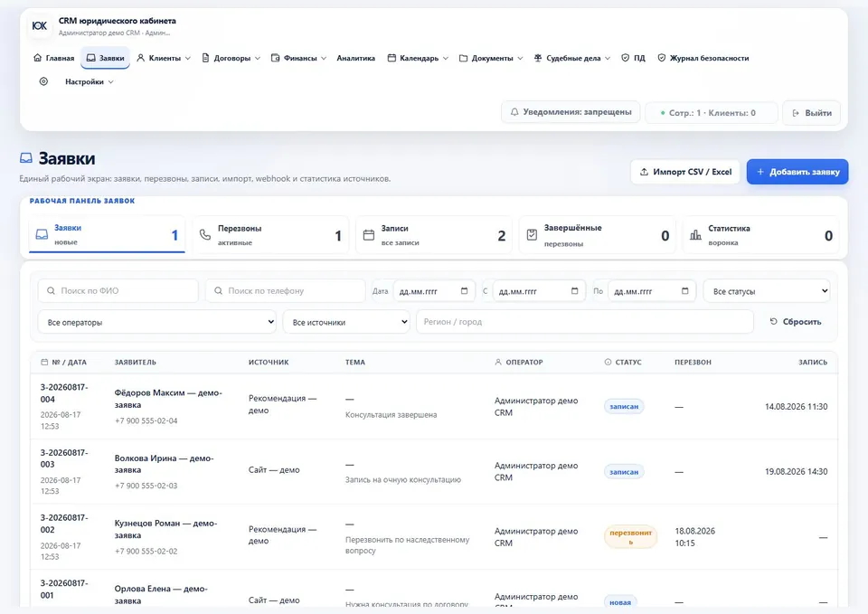Expand the Финансы dropdown menu
The width and height of the screenshot is (868, 614).
(299, 58)
